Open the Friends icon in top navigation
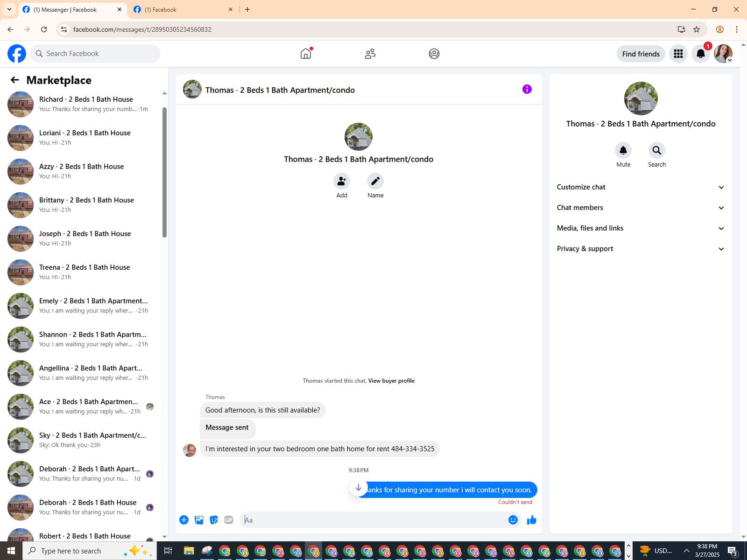The image size is (747, 560). [x=370, y=54]
